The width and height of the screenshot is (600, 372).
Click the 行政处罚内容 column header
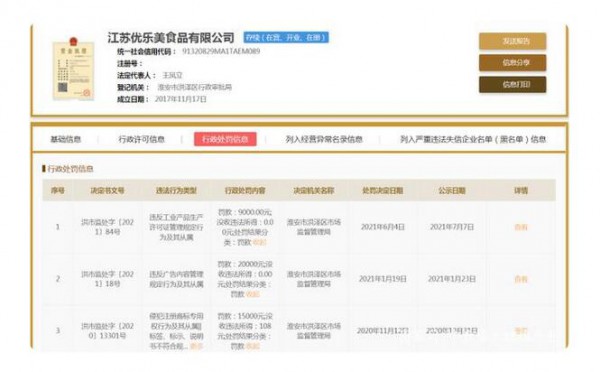245,190
